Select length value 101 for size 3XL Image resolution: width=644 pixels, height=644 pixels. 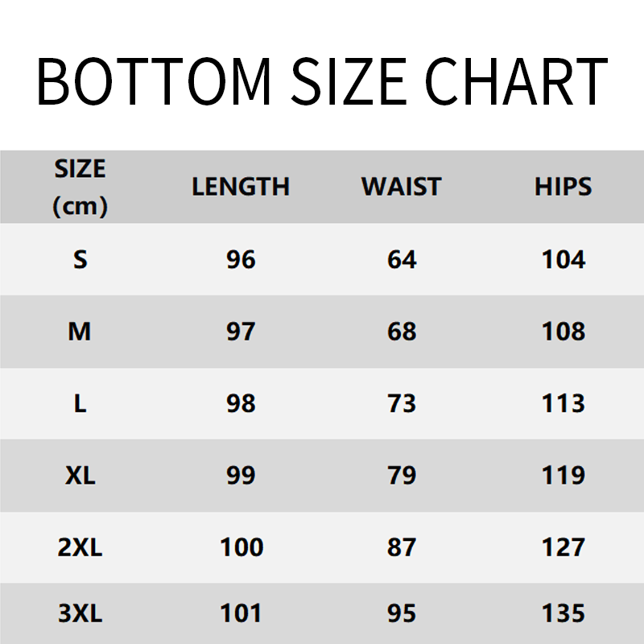(242, 614)
